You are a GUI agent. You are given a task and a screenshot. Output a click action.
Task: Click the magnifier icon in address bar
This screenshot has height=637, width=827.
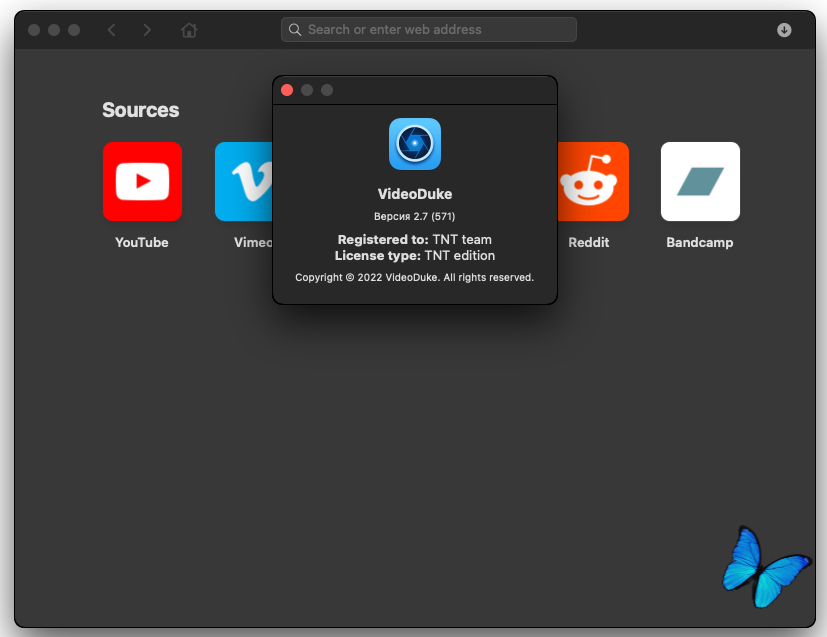click(295, 30)
